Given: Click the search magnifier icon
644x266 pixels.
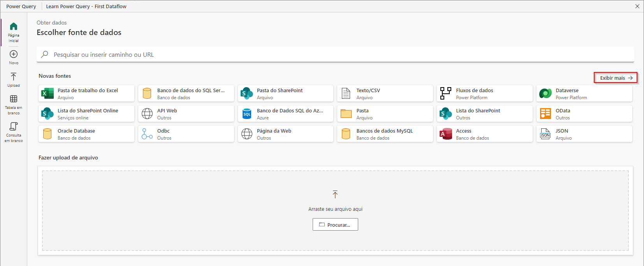Looking at the screenshot, I should pyautogui.click(x=45, y=54).
